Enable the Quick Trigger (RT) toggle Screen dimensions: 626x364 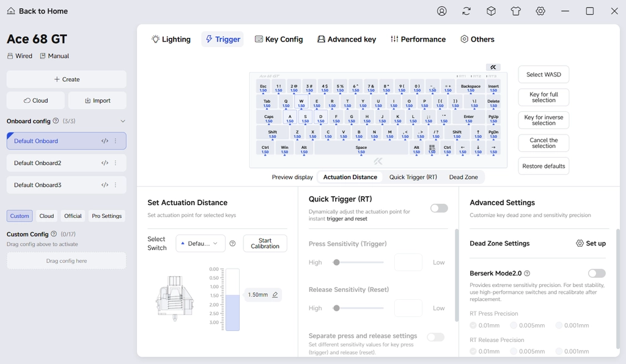439,208
